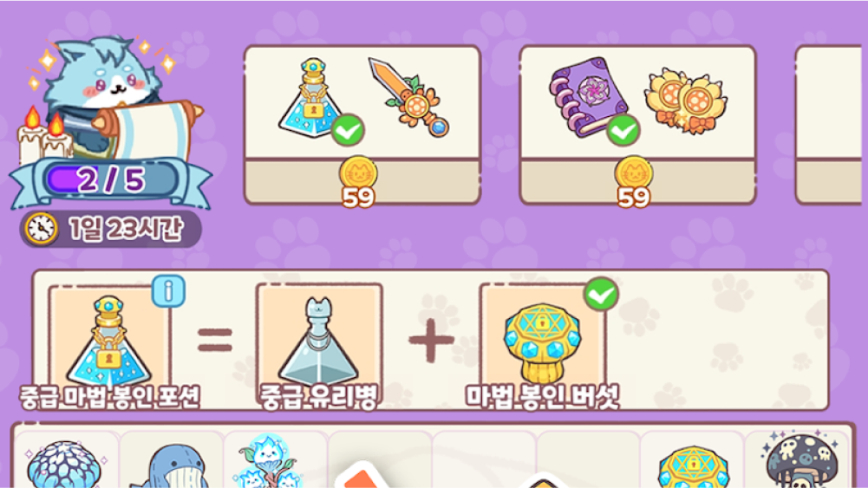The width and height of the screenshot is (868, 488).
Task: Tap the green checkmark on the potion order item
Action: pos(348,131)
